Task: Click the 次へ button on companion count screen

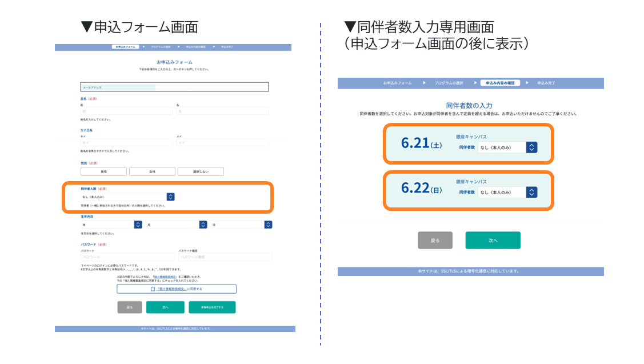Action: pyautogui.click(x=493, y=241)
